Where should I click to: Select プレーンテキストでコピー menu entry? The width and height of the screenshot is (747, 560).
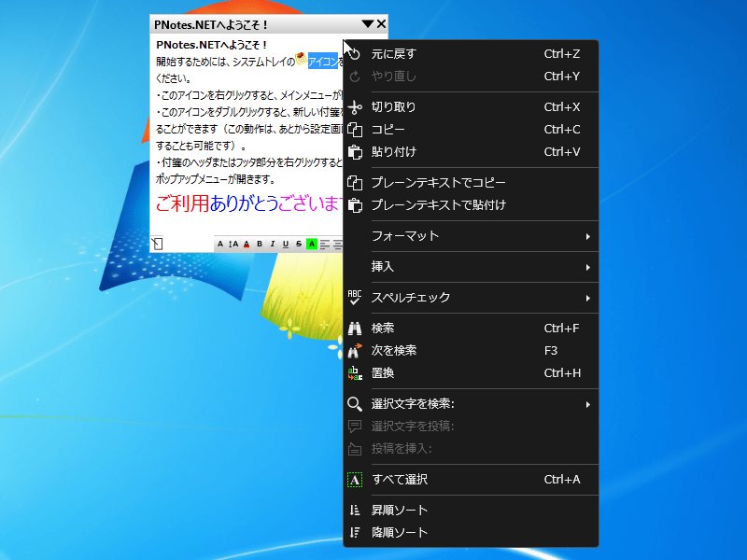[x=471, y=183]
